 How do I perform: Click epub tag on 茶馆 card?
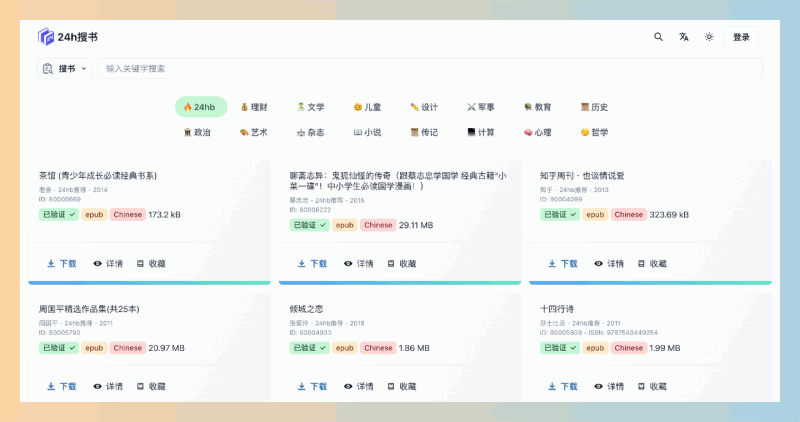click(x=94, y=215)
